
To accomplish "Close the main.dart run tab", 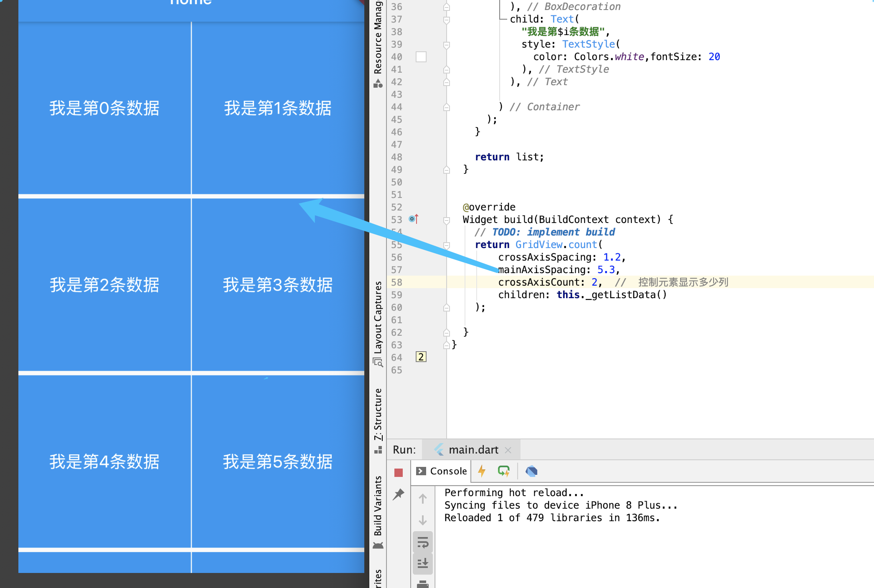I will pyautogui.click(x=508, y=450).
